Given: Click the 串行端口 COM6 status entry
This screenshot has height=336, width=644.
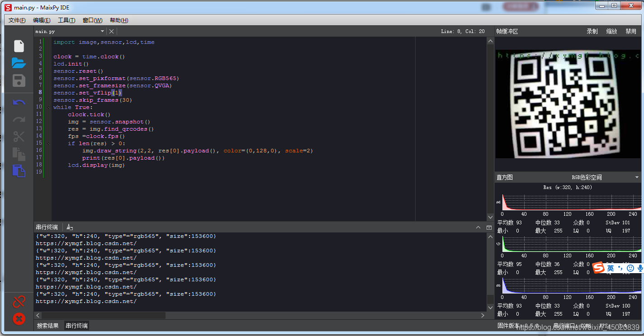Looking at the screenshot, I should coord(572,326).
